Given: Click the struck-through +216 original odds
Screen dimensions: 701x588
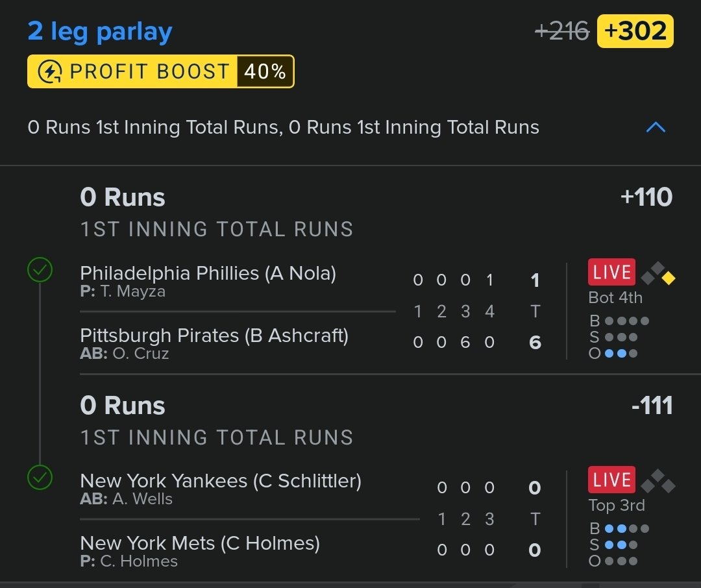Looking at the screenshot, I should 562,31.
